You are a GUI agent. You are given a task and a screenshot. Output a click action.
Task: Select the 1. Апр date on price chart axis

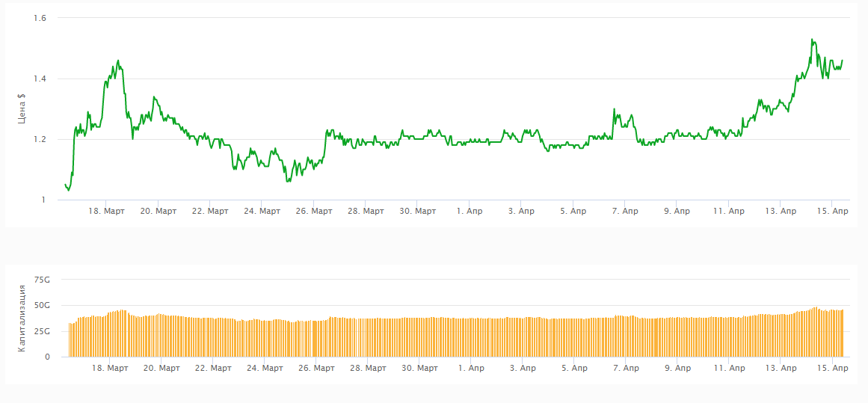tap(469, 212)
